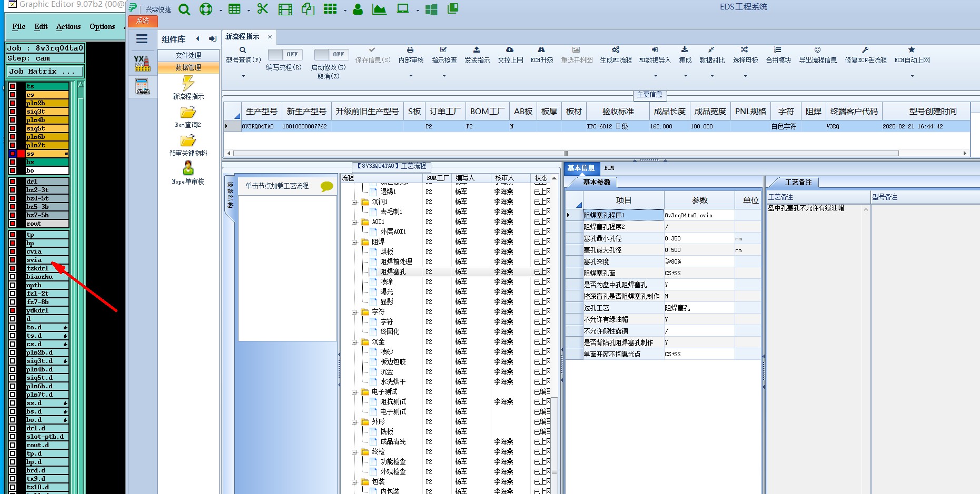Click 修复ECN丢流程 wrench toolbar icon

pyautogui.click(x=865, y=49)
